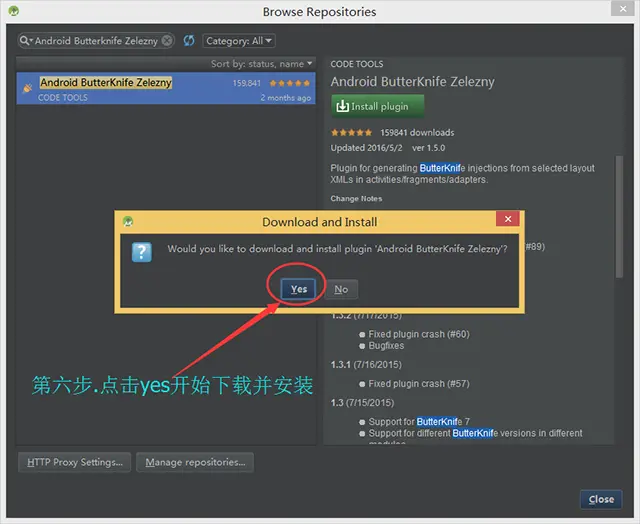Click Android Studio icon in Browse Repositories title

[14, 11]
